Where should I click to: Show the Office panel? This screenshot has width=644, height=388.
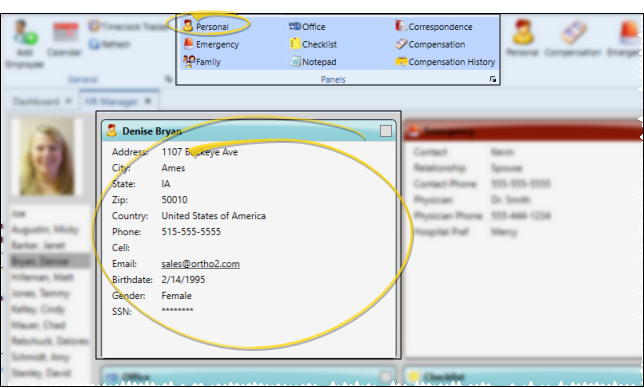point(307,27)
